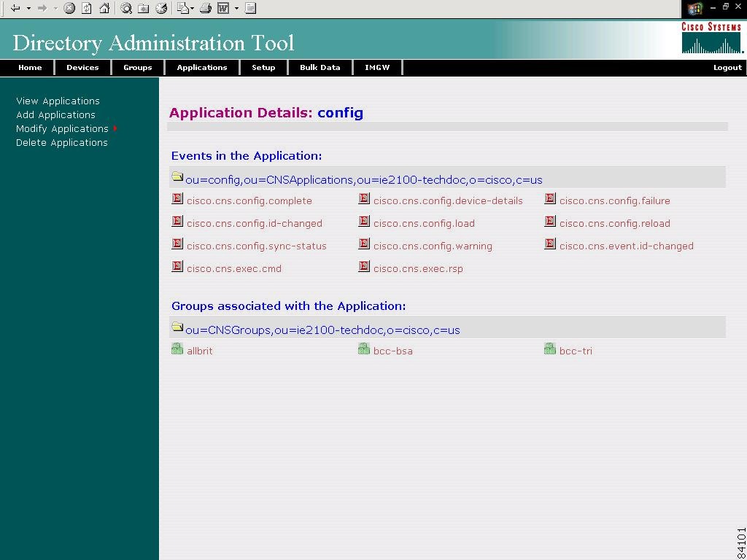Screen dimensions: 747x560
Task: Click the Refresh icon in the browser toolbar
Action: [86, 9]
